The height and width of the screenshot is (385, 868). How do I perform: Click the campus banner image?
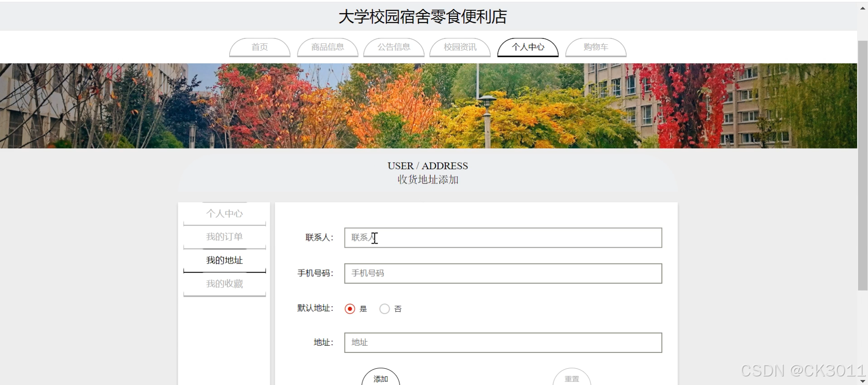click(x=429, y=106)
